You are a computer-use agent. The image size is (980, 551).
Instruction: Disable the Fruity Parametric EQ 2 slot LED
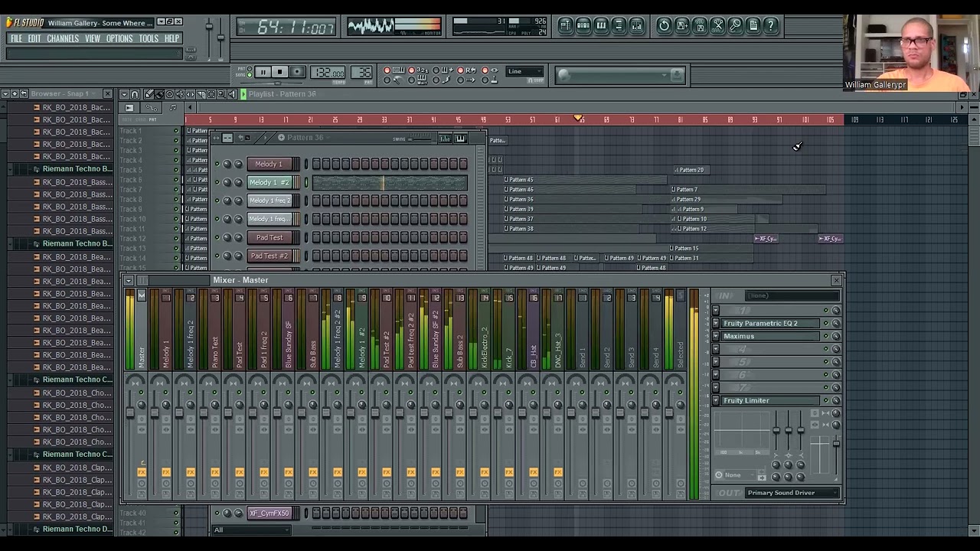point(825,324)
